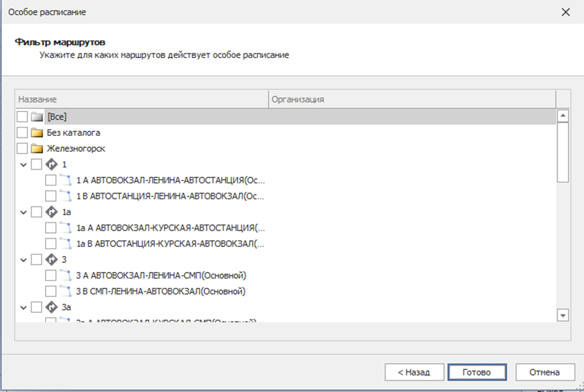Sort by the Название column header
The image size is (584, 392).
(x=142, y=99)
